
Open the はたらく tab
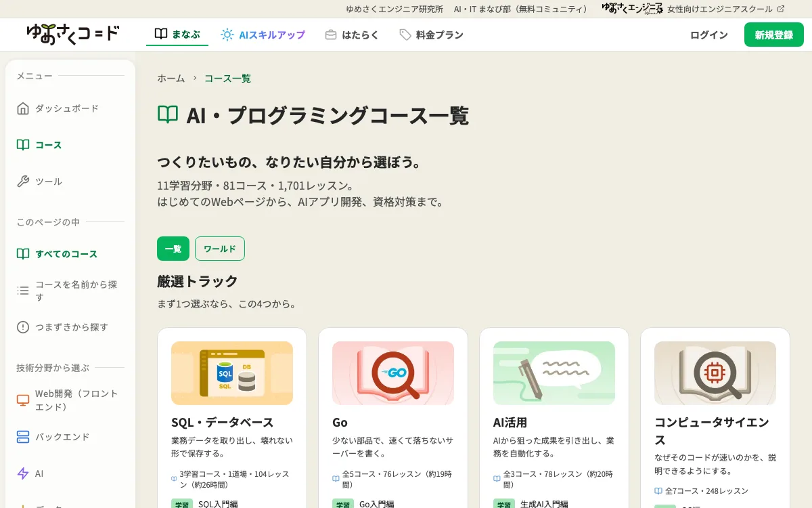(351, 35)
